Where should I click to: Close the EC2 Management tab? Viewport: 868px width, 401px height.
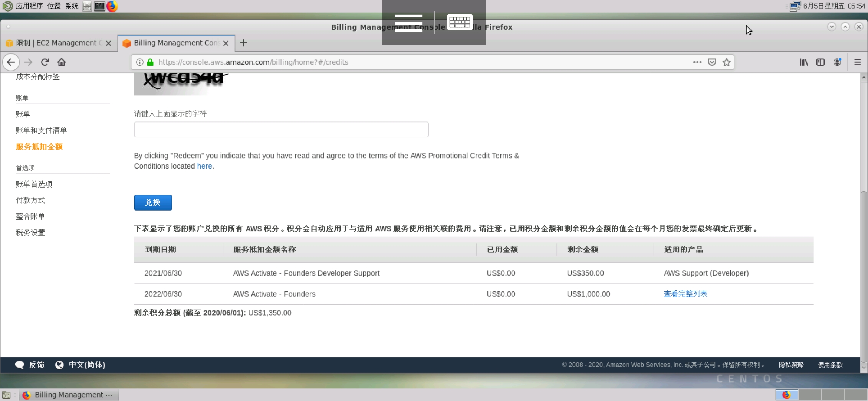click(108, 43)
